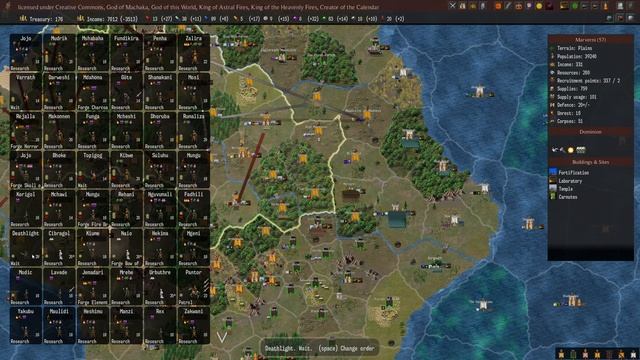Image resolution: width=640 pixels, height=360 pixels.
Task: Click the quill pen icon in top toolbar
Action: [508, 6]
